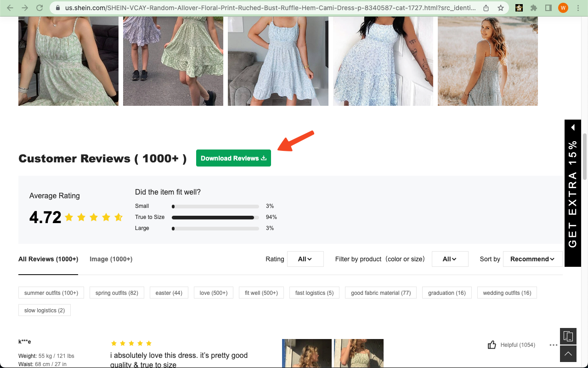
Task: Open review more options ellipsis
Action: tap(553, 345)
